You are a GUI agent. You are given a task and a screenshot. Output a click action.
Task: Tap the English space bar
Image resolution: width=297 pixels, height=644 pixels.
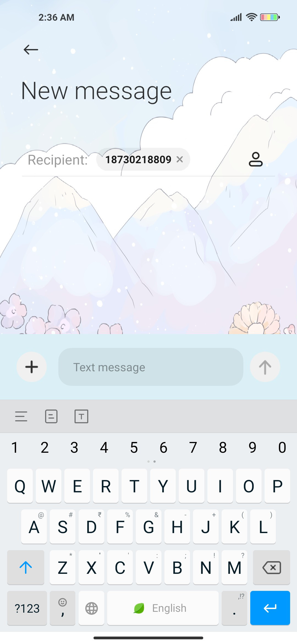[x=163, y=608]
